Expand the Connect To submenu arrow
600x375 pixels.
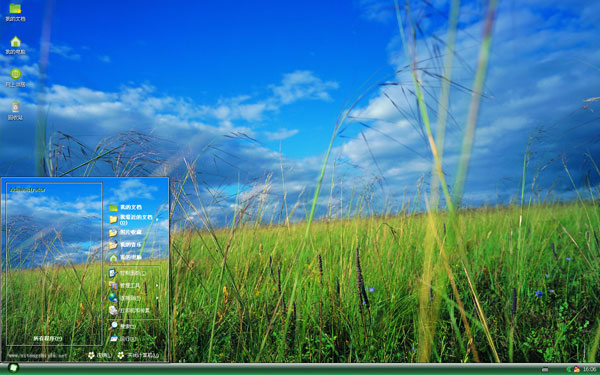pos(157,298)
